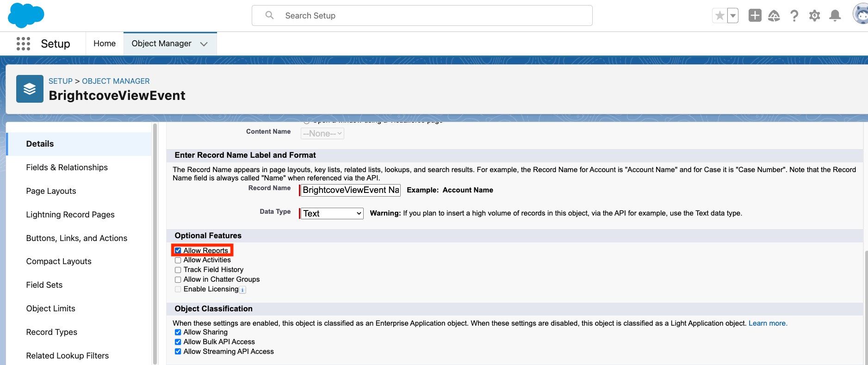Image resolution: width=868 pixels, height=365 pixels.
Task: Open the notifications bell
Action: tap(835, 16)
